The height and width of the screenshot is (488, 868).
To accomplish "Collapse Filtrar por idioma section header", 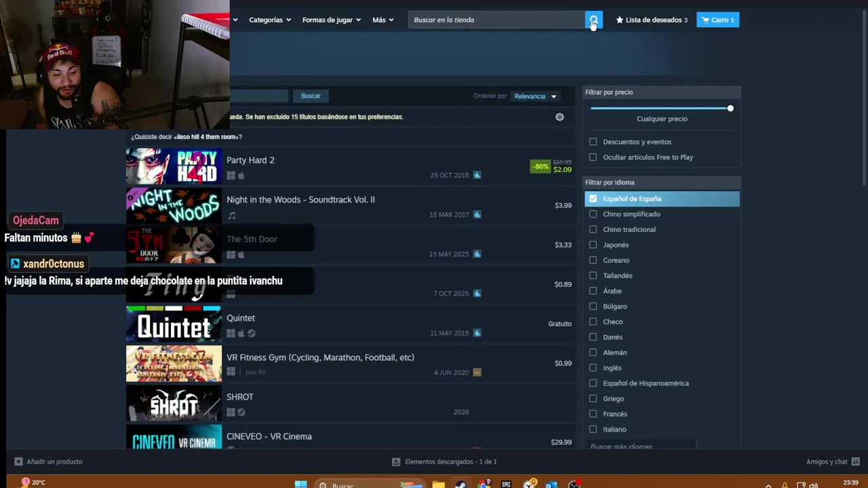I will pyautogui.click(x=662, y=182).
